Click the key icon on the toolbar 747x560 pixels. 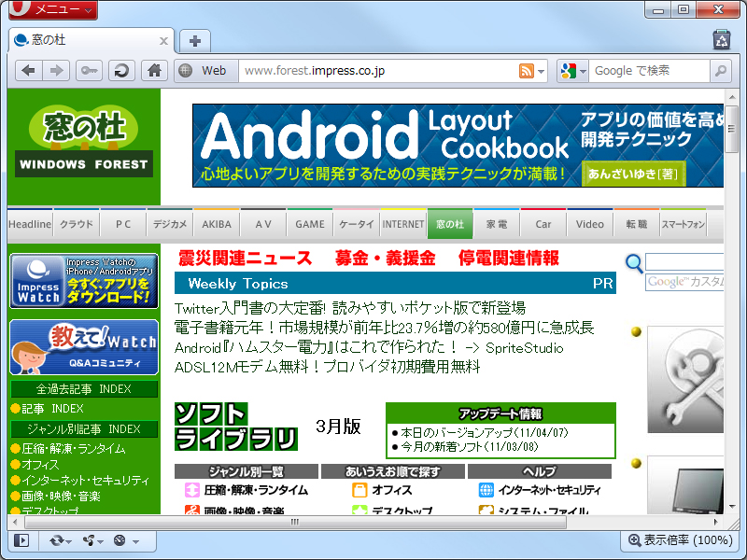pyautogui.click(x=89, y=71)
